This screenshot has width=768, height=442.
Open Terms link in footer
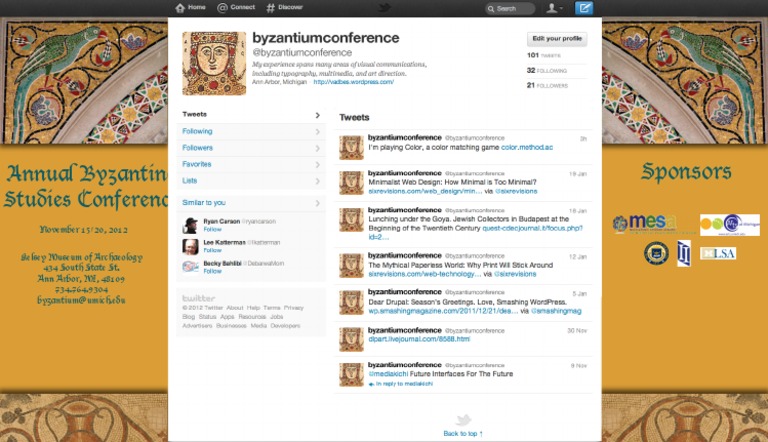(272, 308)
